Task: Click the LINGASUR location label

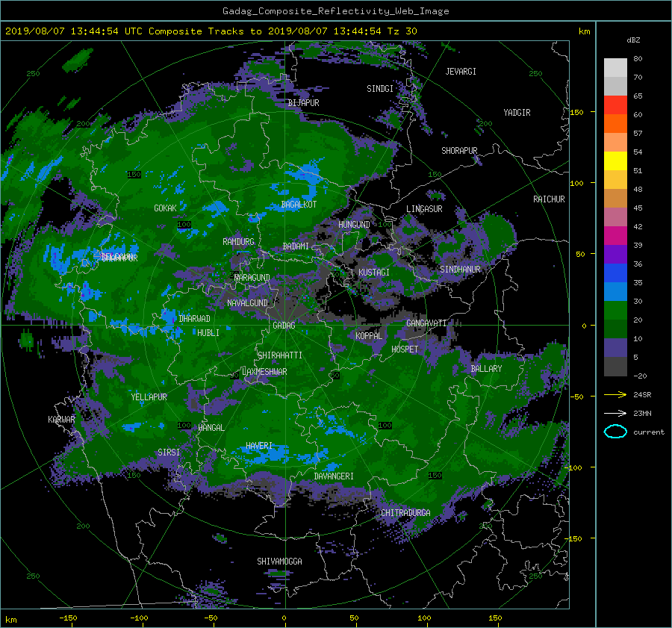Action: coord(424,209)
